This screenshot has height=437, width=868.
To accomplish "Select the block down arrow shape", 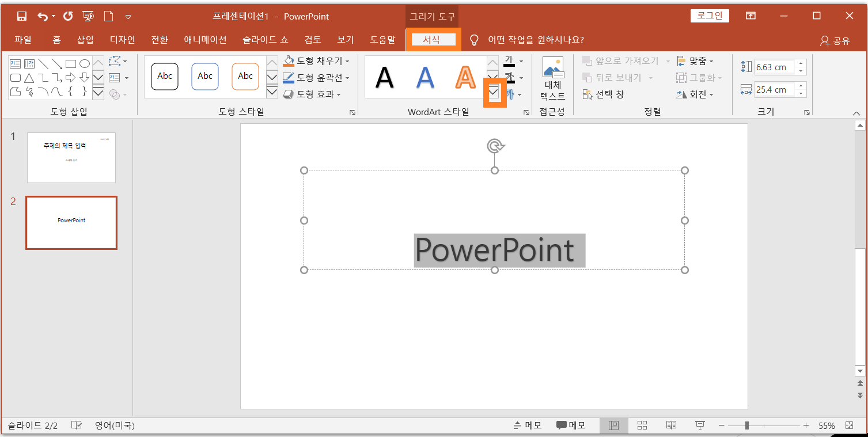I will (84, 77).
